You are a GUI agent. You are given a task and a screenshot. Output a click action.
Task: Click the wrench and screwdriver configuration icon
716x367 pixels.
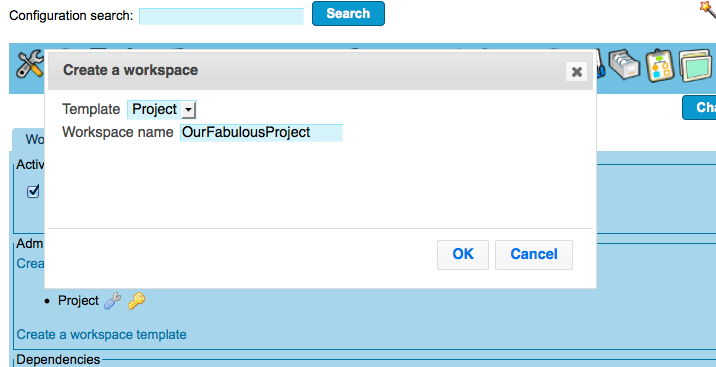pyautogui.click(x=30, y=64)
